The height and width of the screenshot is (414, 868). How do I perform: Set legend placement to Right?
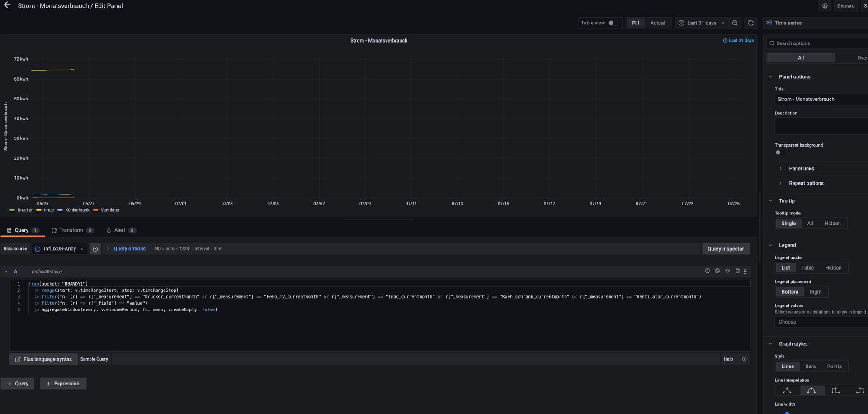816,292
